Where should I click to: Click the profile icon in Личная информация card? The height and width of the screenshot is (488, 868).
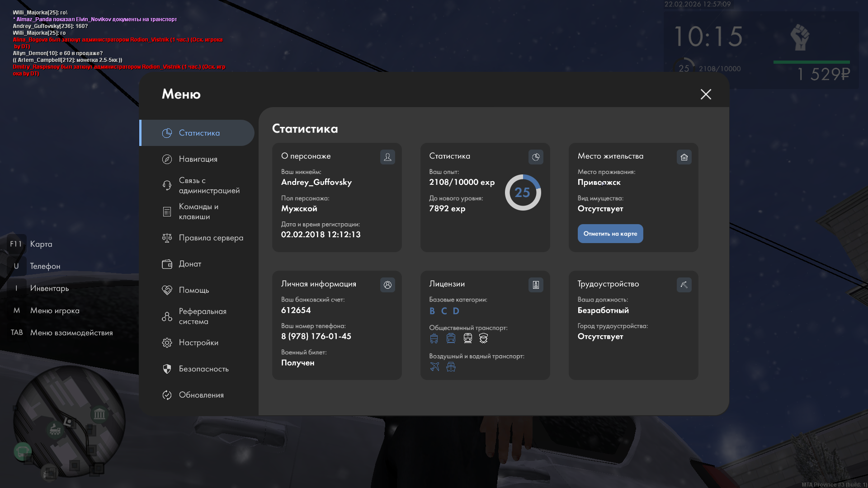click(x=387, y=285)
